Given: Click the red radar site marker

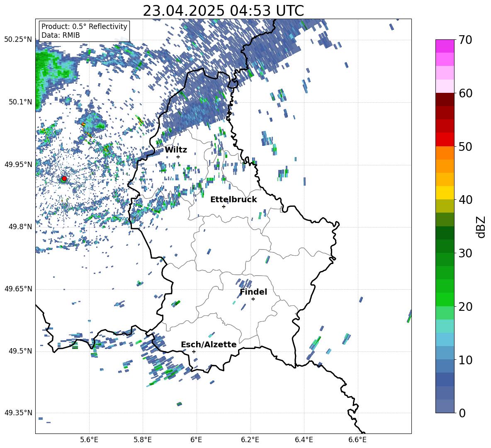Looking at the screenshot, I should (x=64, y=179).
